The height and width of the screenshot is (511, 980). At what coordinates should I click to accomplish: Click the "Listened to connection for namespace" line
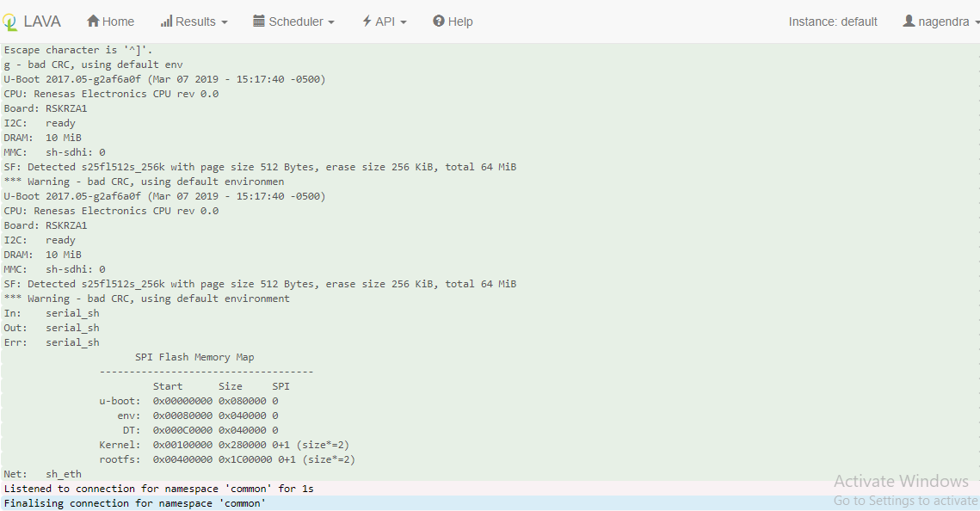(x=159, y=489)
